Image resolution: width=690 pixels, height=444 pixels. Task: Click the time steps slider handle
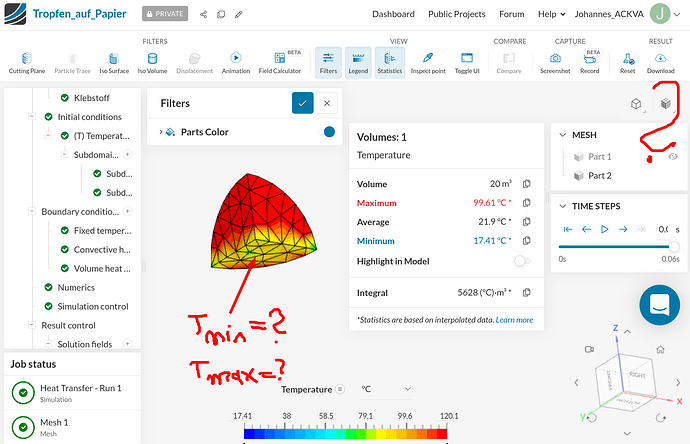coord(674,246)
